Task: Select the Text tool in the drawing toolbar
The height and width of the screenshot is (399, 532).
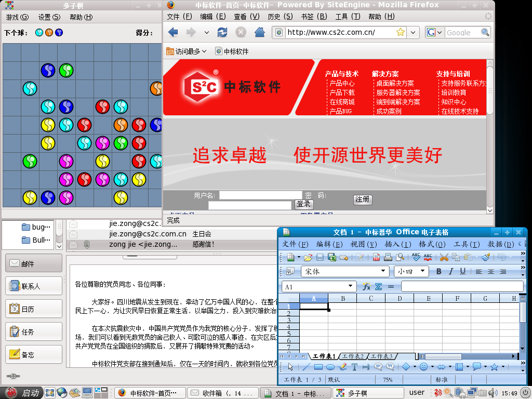Action: point(354,367)
